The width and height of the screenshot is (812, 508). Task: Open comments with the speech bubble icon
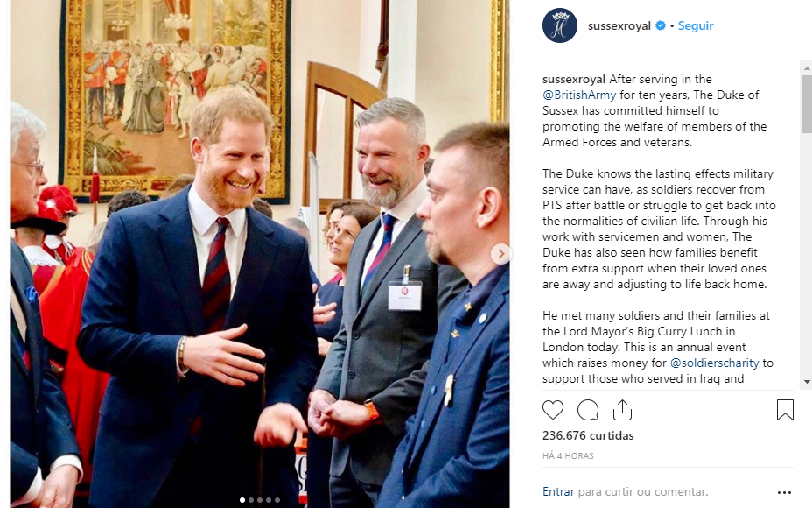(x=588, y=410)
